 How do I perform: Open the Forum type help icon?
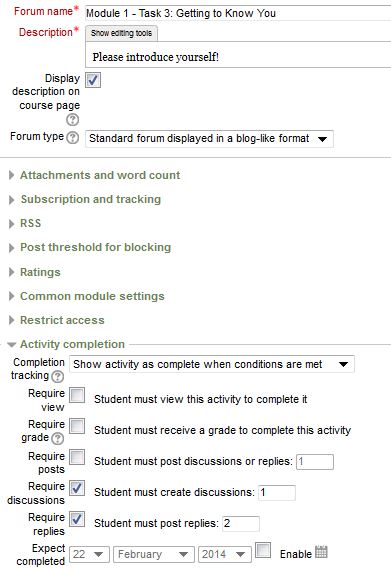pyautogui.click(x=73, y=138)
